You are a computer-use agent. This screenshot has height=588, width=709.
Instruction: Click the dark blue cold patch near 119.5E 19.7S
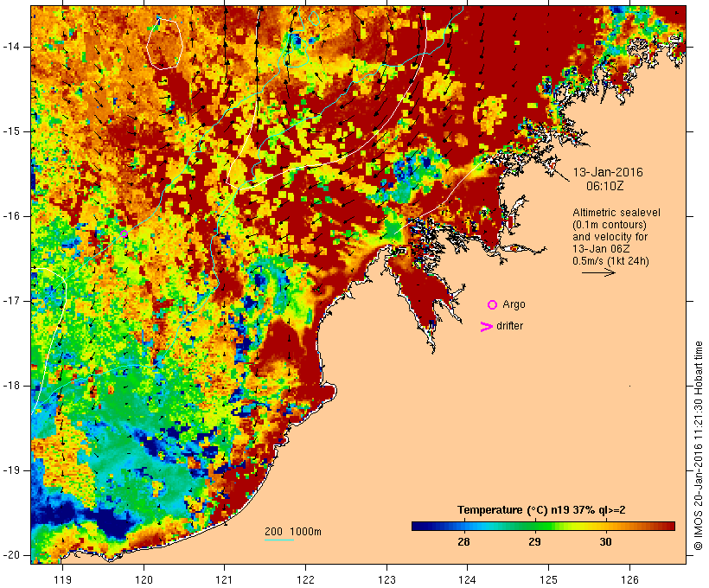tap(113, 524)
